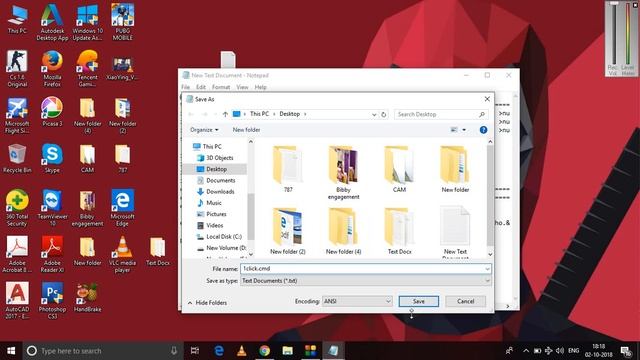This screenshot has width=640, height=360.
Task: Select the New Text Document file in list
Action: (x=455, y=232)
